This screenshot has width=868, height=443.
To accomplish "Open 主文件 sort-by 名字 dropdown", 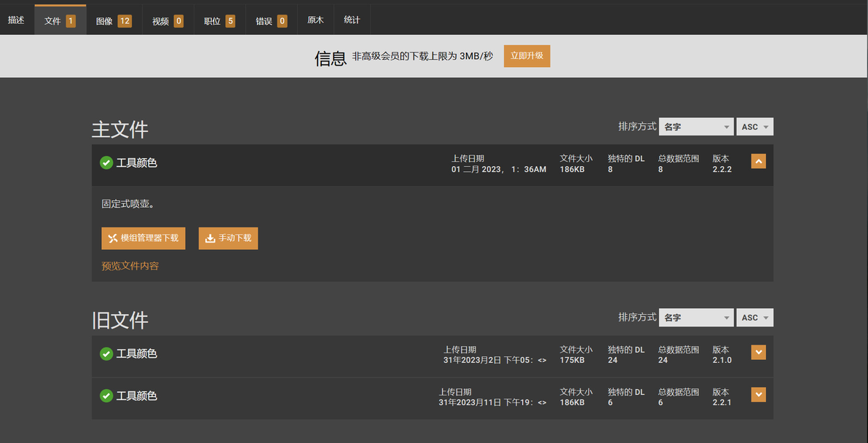I will click(696, 127).
